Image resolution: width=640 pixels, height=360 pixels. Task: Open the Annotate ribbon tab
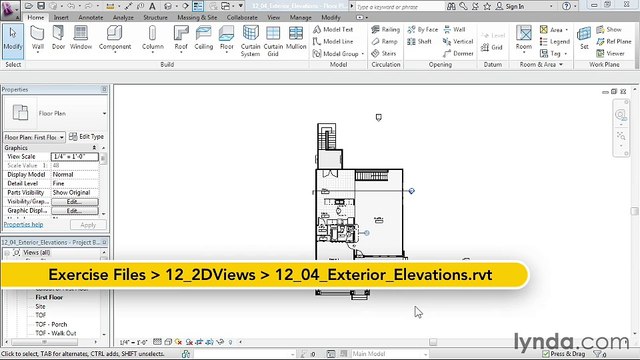[91, 18]
